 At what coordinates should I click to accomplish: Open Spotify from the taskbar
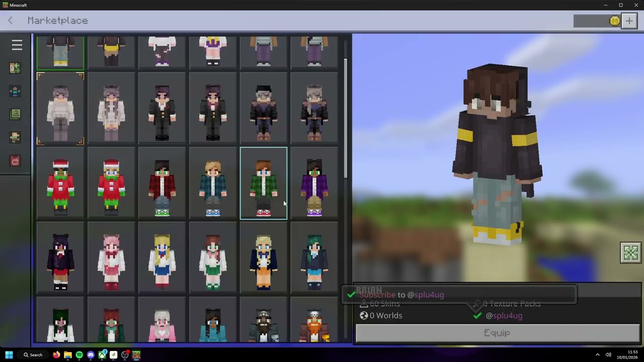(x=79, y=355)
